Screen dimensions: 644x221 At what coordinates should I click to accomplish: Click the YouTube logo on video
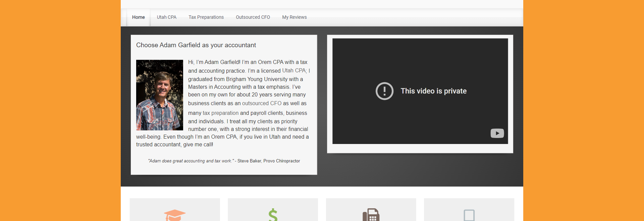497,133
